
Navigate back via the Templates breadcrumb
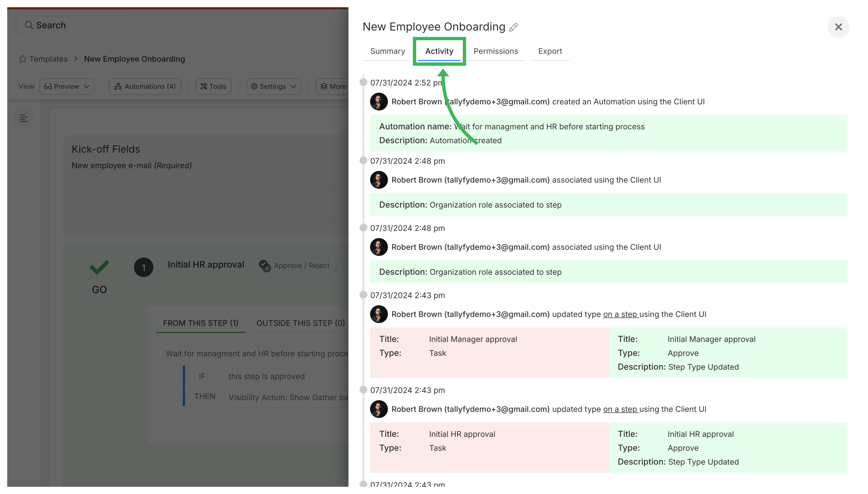pyautogui.click(x=48, y=59)
